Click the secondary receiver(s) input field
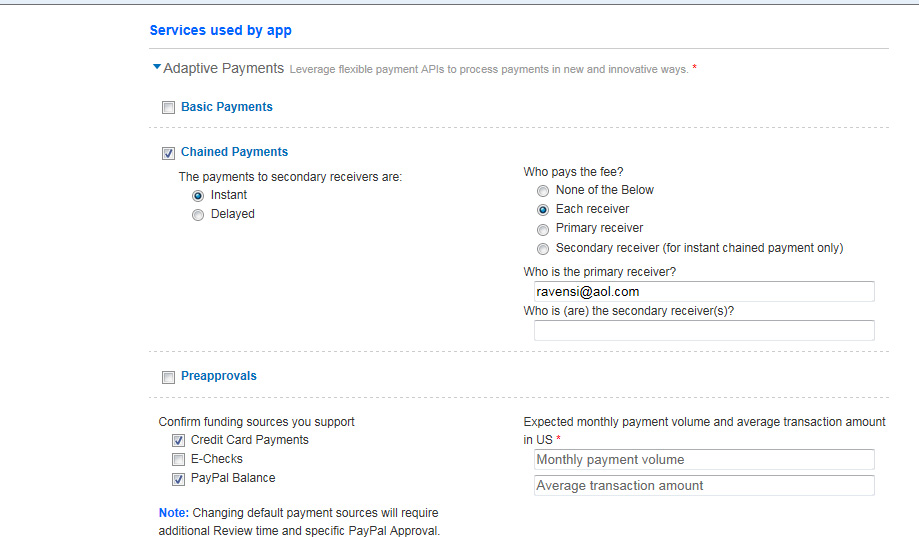The height and width of the screenshot is (537, 919). click(704, 330)
